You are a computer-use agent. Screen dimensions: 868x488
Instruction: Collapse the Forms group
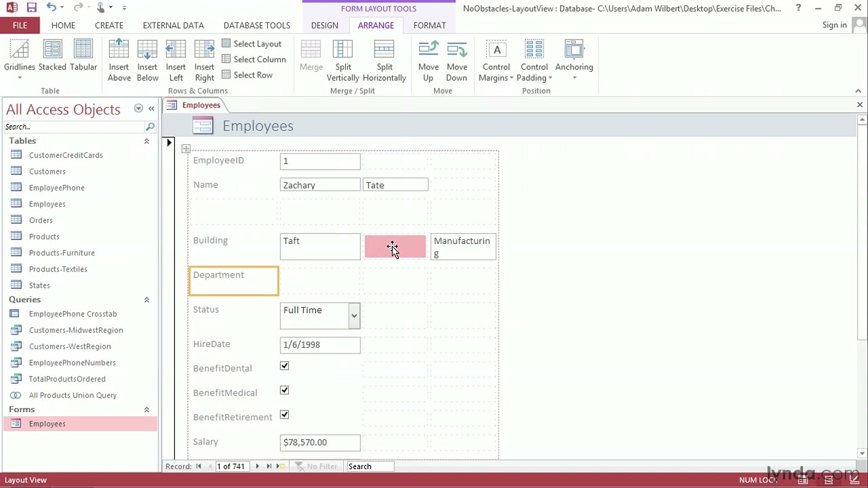[146, 409]
